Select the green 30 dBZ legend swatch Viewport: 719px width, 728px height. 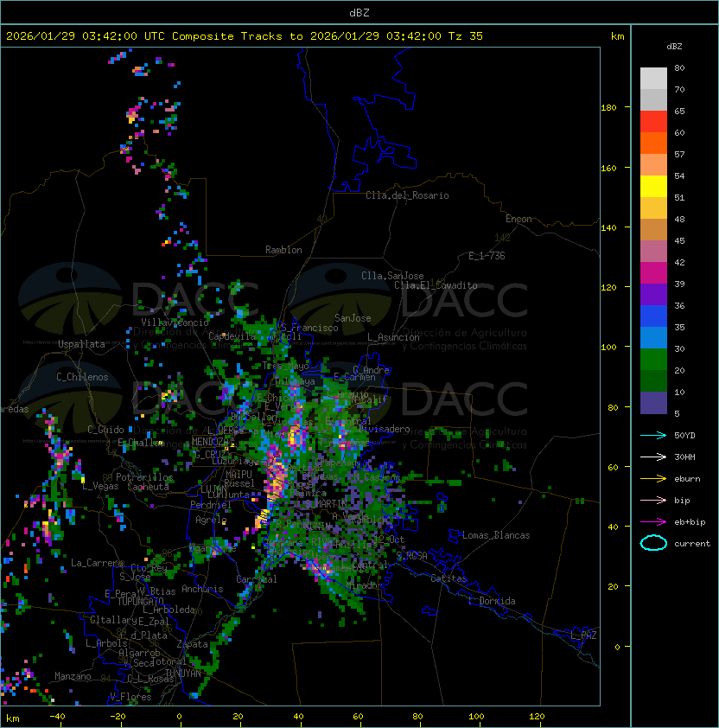(x=653, y=359)
